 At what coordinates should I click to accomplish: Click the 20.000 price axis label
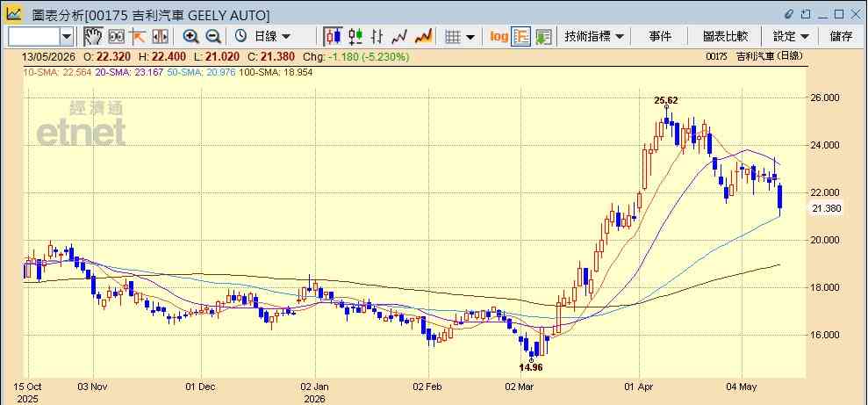click(825, 240)
